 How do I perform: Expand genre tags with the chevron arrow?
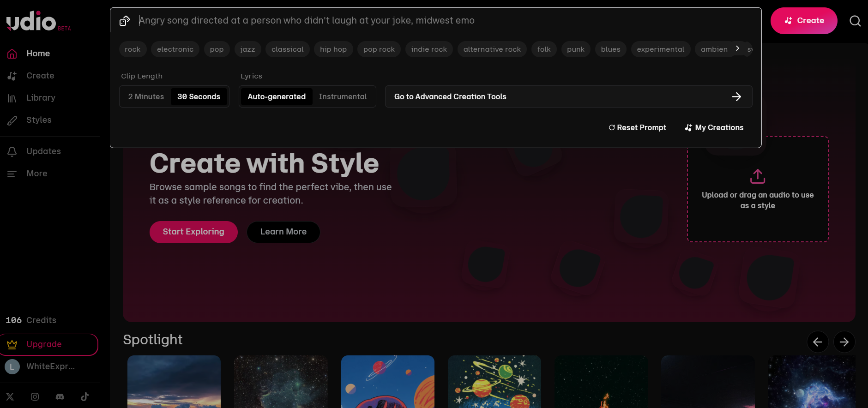737,48
